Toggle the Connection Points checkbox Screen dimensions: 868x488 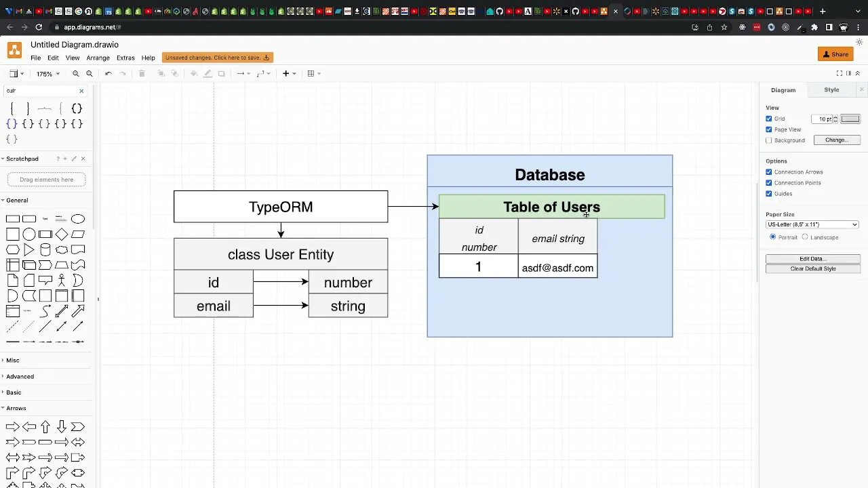(x=769, y=183)
